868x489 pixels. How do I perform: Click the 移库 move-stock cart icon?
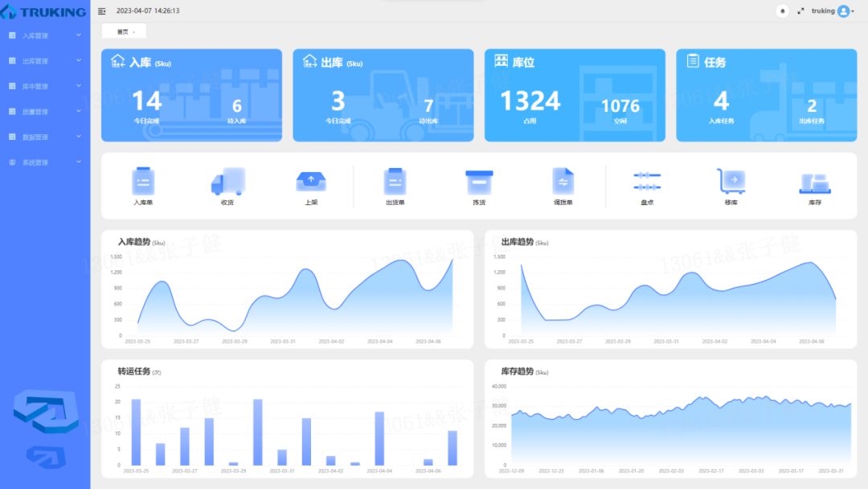pos(731,181)
